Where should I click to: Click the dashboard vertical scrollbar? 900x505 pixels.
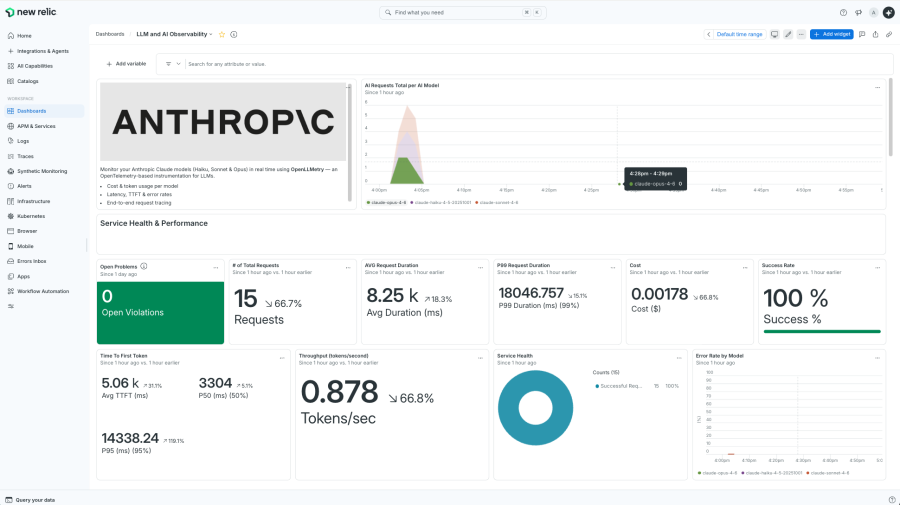coord(891,118)
